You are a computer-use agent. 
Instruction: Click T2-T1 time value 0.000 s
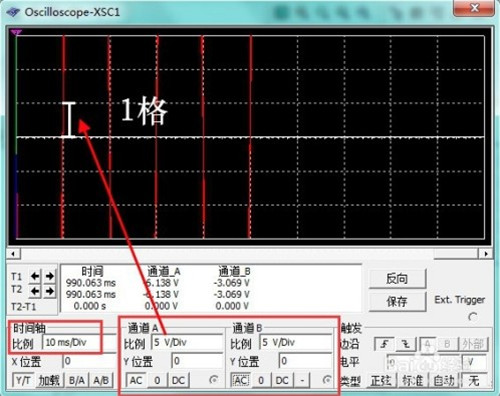(90, 306)
